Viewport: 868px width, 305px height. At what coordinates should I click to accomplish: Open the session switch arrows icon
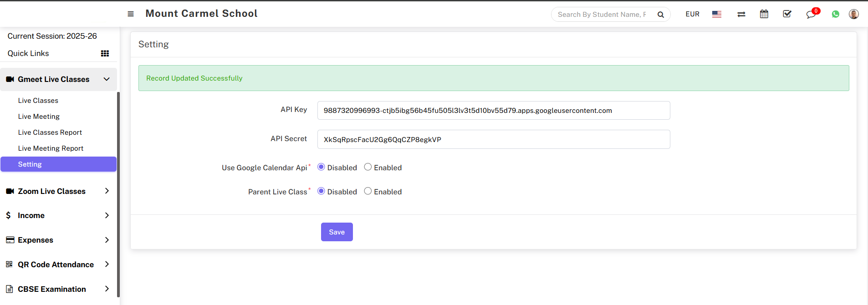741,14
